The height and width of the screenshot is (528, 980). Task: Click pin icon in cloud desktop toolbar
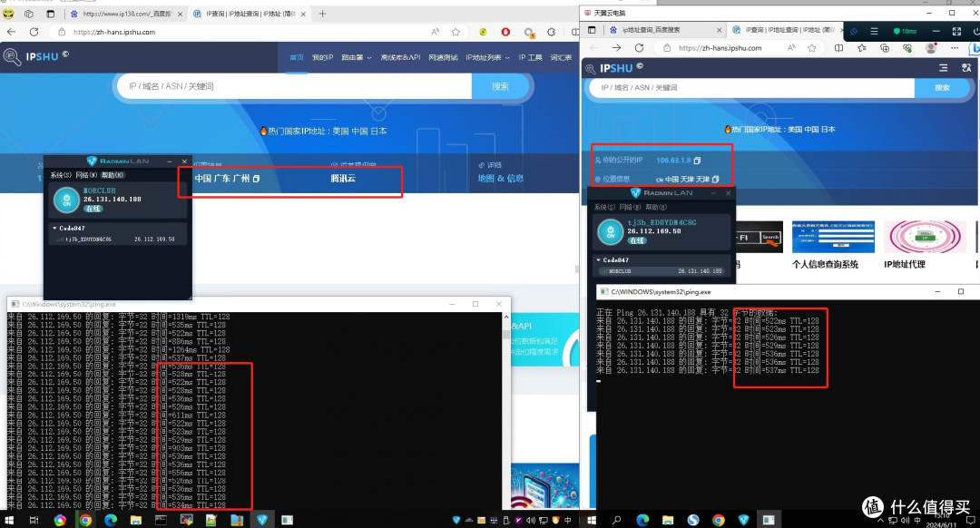pyautogui.click(x=854, y=31)
